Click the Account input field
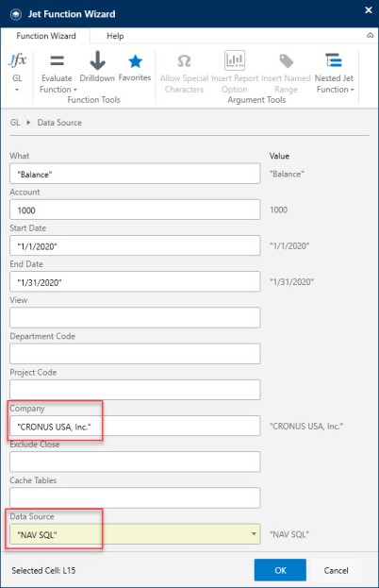 click(x=135, y=210)
